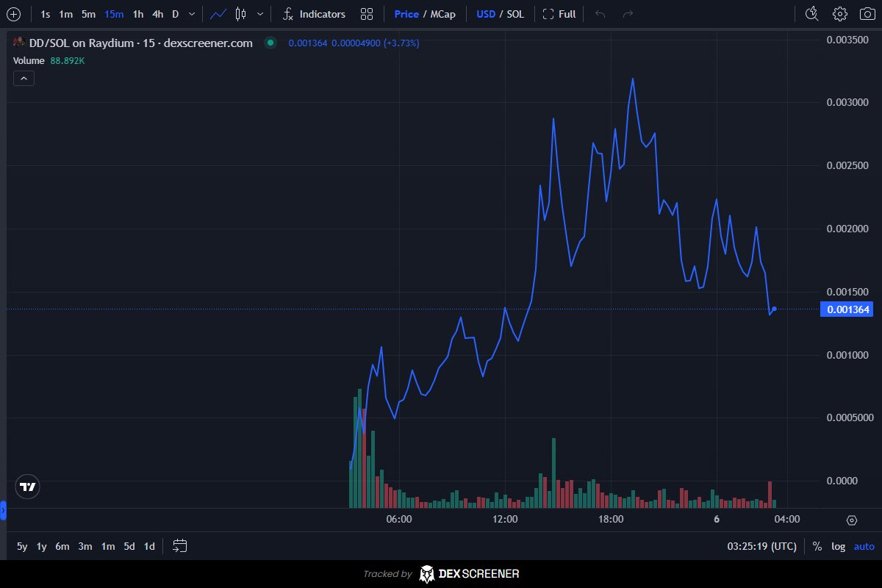The height and width of the screenshot is (588, 882).
Task: Toggle the auto scale
Action: point(864,546)
